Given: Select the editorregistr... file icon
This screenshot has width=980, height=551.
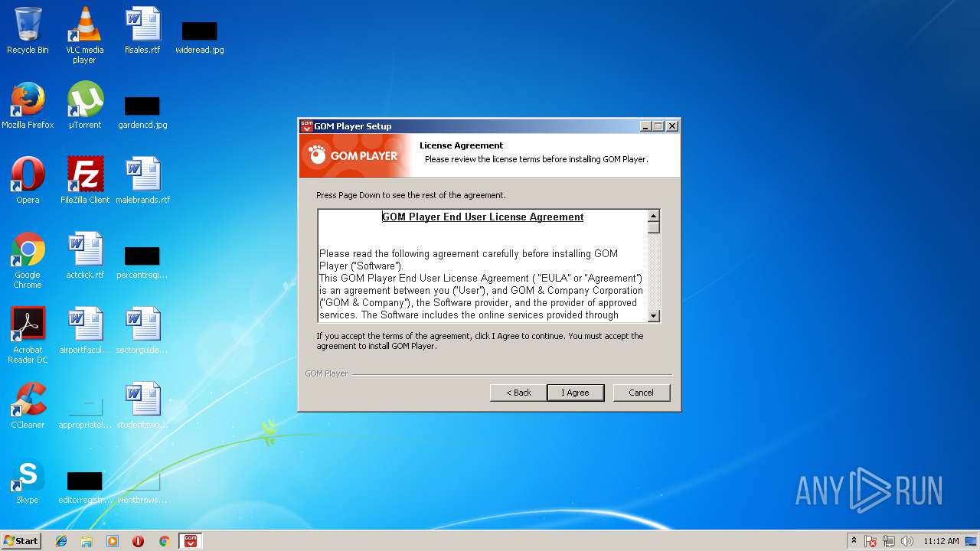Looking at the screenshot, I should (x=85, y=487).
